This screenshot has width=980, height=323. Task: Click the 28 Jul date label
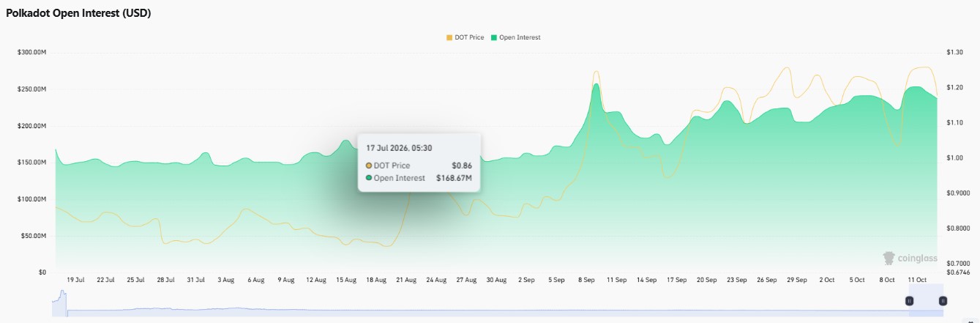tap(165, 280)
